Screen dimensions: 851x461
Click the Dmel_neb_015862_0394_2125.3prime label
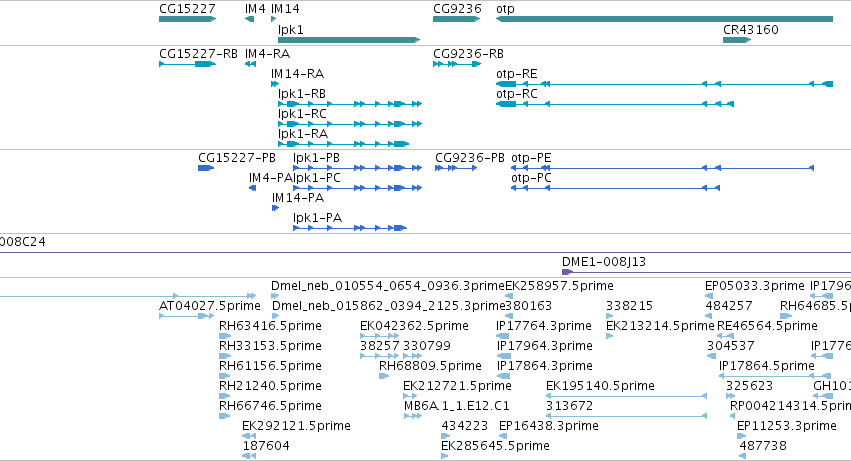(389, 306)
